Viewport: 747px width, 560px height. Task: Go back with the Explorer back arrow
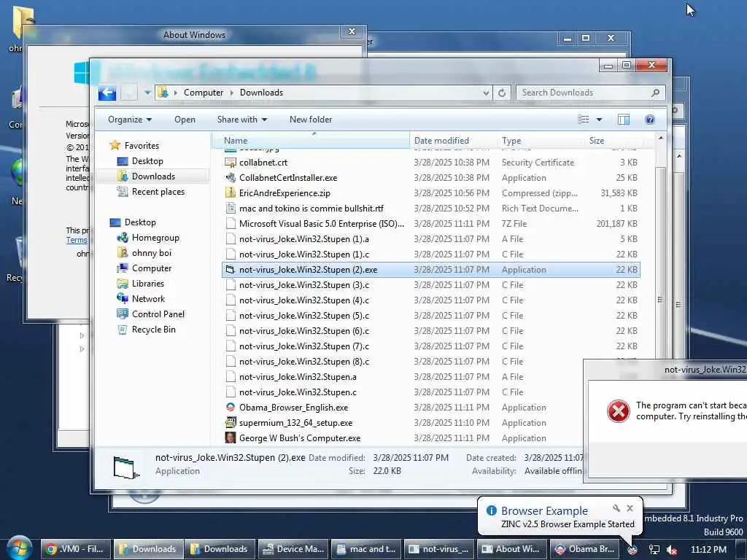click(107, 93)
